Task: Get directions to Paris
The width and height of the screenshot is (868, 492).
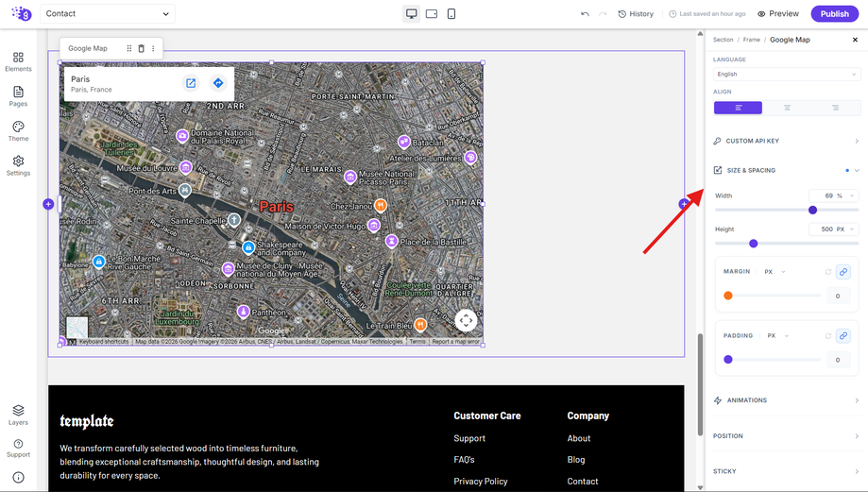Action: (x=218, y=83)
